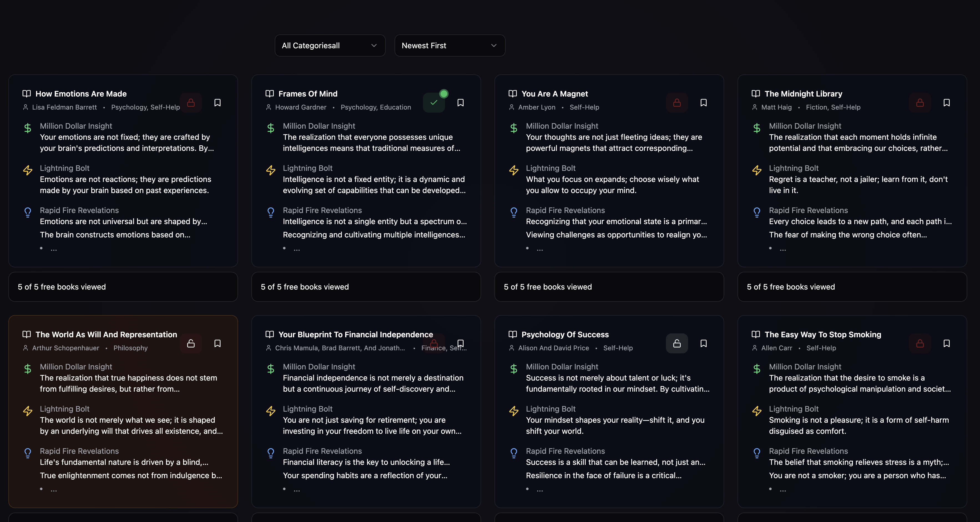Toggle the green checkmark on Frames Of Mind
The height and width of the screenshot is (522, 980).
pyautogui.click(x=434, y=103)
